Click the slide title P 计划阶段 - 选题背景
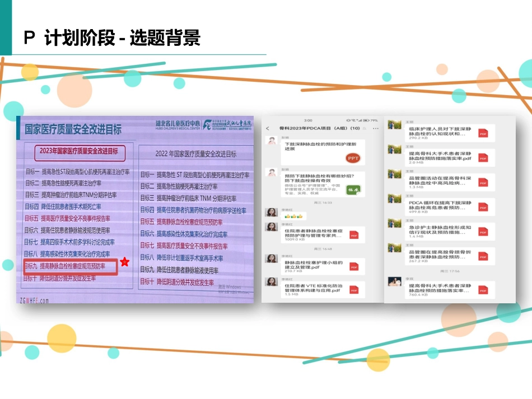Viewport: 532px width, 399px height. coord(112,37)
